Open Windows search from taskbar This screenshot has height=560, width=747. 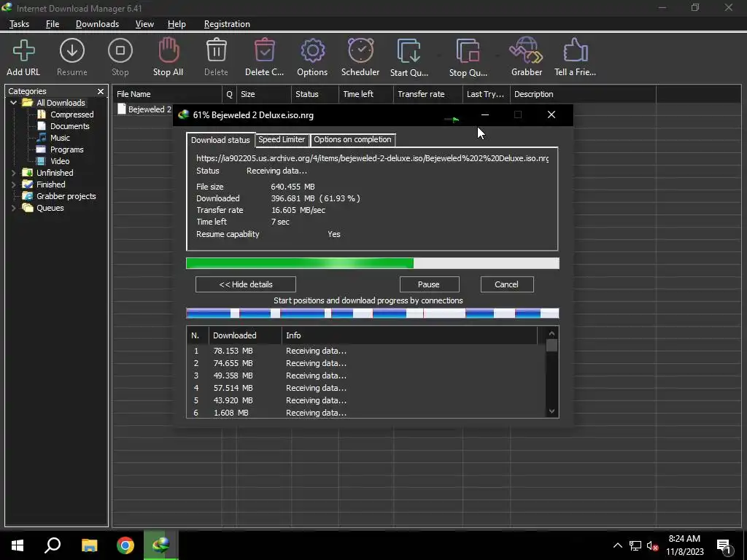tap(53, 545)
